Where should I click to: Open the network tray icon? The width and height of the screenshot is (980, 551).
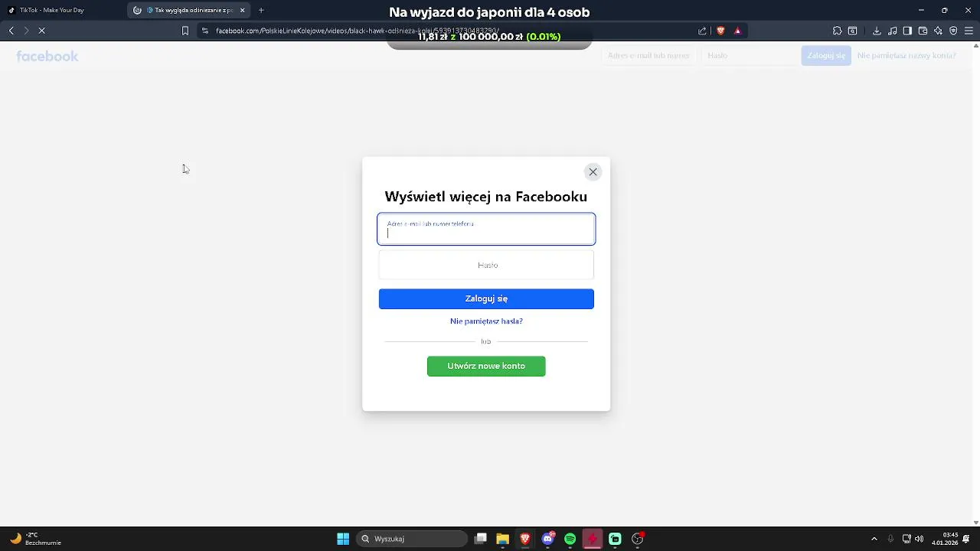(x=906, y=539)
